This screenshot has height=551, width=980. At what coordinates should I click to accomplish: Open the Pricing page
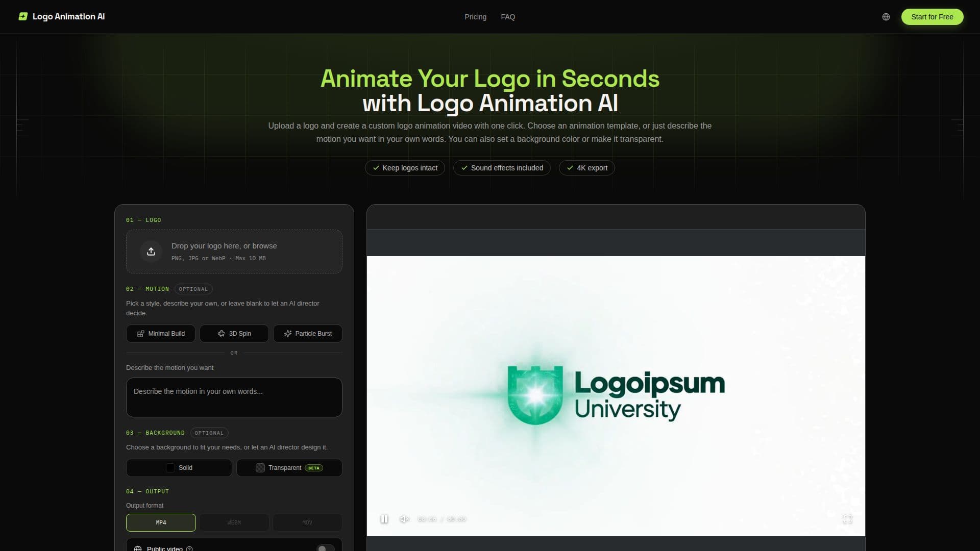pyautogui.click(x=475, y=17)
